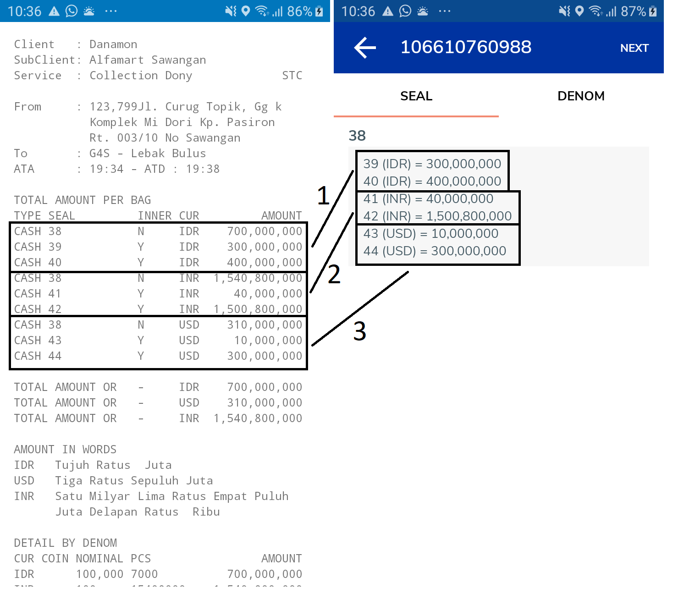Image resolution: width=673 pixels, height=616 pixels.
Task: Tap the SubClient Alfamart Sawangan line
Action: [x=110, y=60]
